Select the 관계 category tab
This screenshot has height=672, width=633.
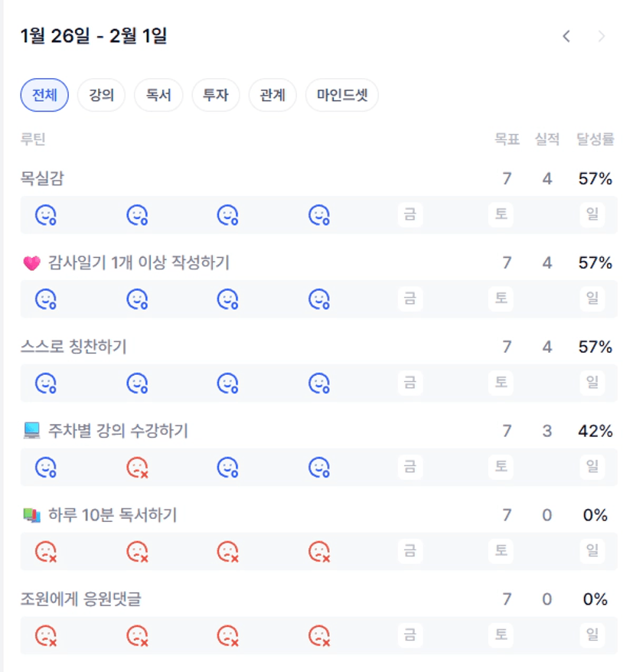coord(272,96)
